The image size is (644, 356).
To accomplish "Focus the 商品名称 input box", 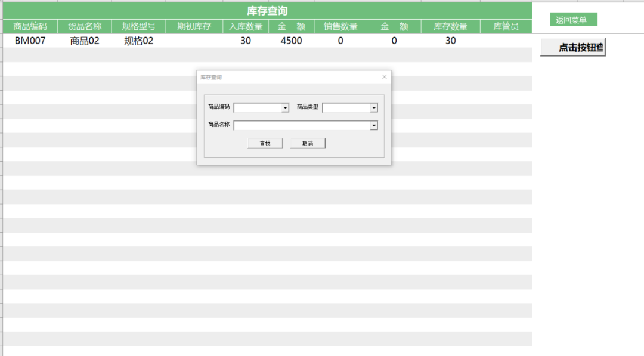I will point(302,126).
